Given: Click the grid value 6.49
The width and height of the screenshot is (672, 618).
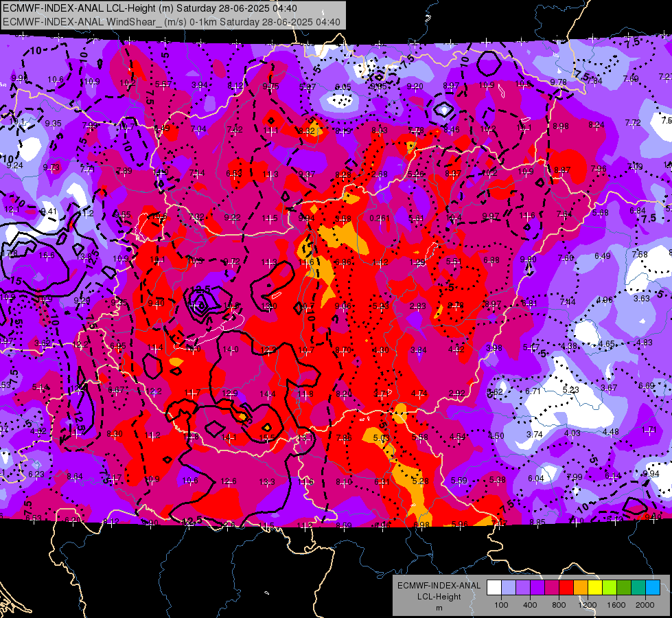Looking at the screenshot, I should [x=602, y=256].
